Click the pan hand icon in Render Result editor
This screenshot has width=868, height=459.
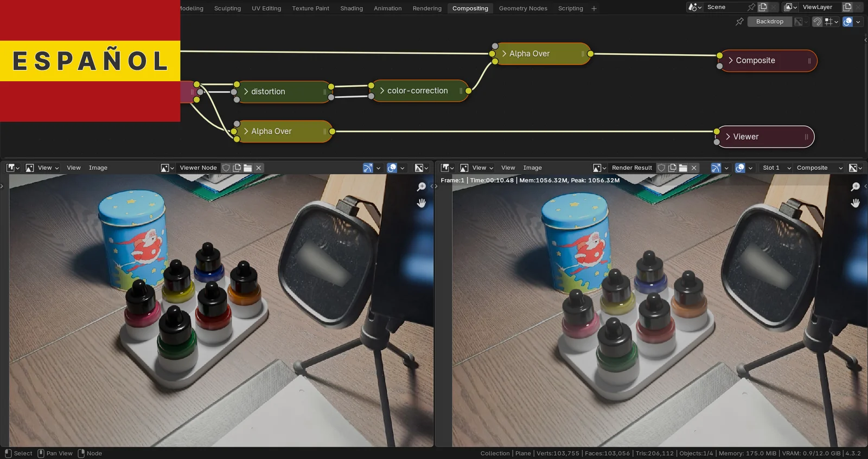point(856,203)
